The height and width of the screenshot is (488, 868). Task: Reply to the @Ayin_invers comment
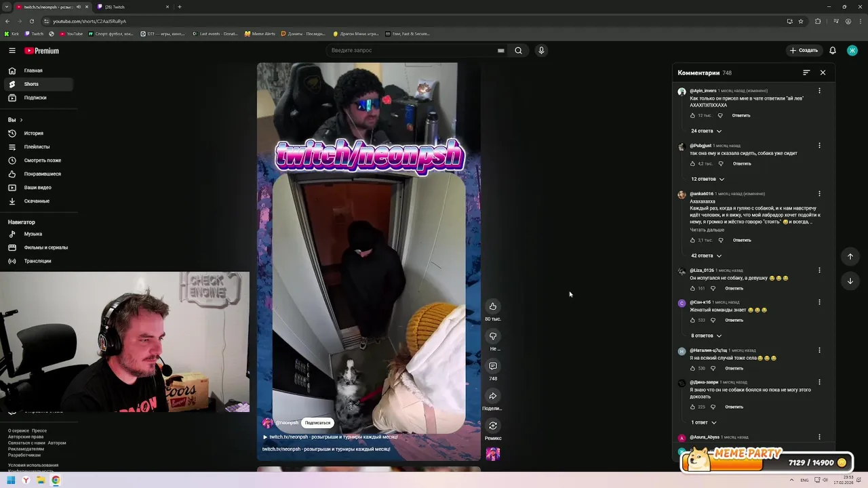point(741,115)
